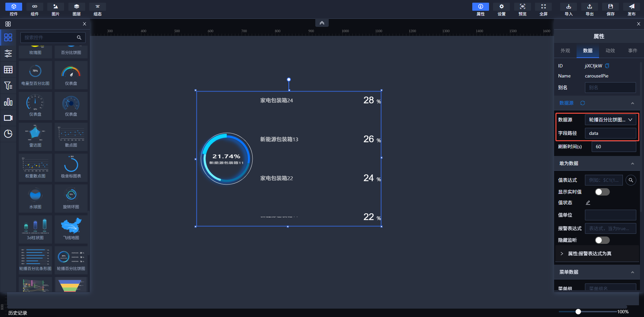Toggle the 隐藏监听 switch
Image resolution: width=644 pixels, height=317 pixels.
(x=602, y=240)
